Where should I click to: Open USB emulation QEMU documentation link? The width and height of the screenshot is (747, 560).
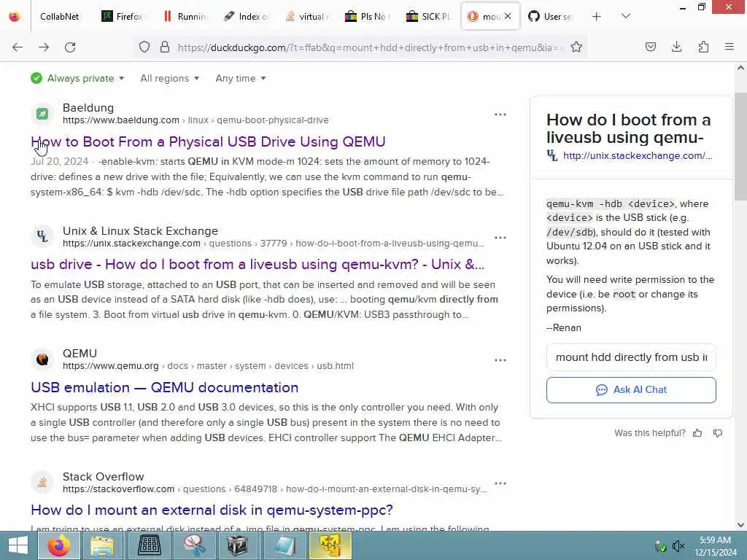pyautogui.click(x=164, y=387)
